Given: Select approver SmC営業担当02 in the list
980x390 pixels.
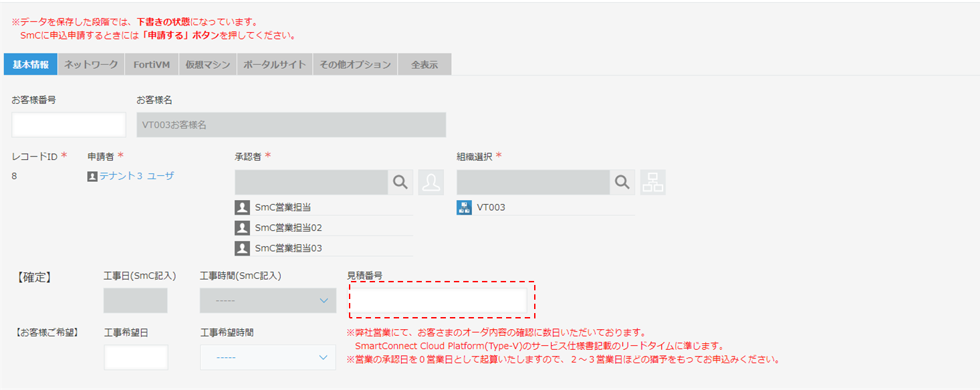Looking at the screenshot, I should tap(289, 228).
